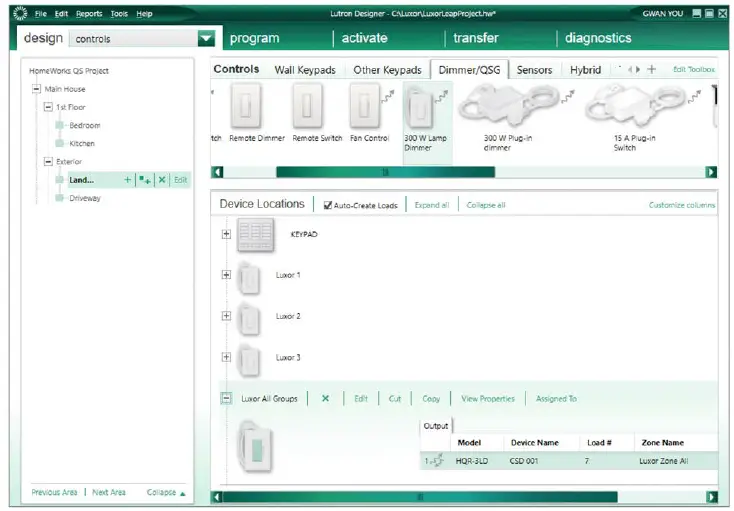Toggle Auto-Create Loads checkbox

328,205
